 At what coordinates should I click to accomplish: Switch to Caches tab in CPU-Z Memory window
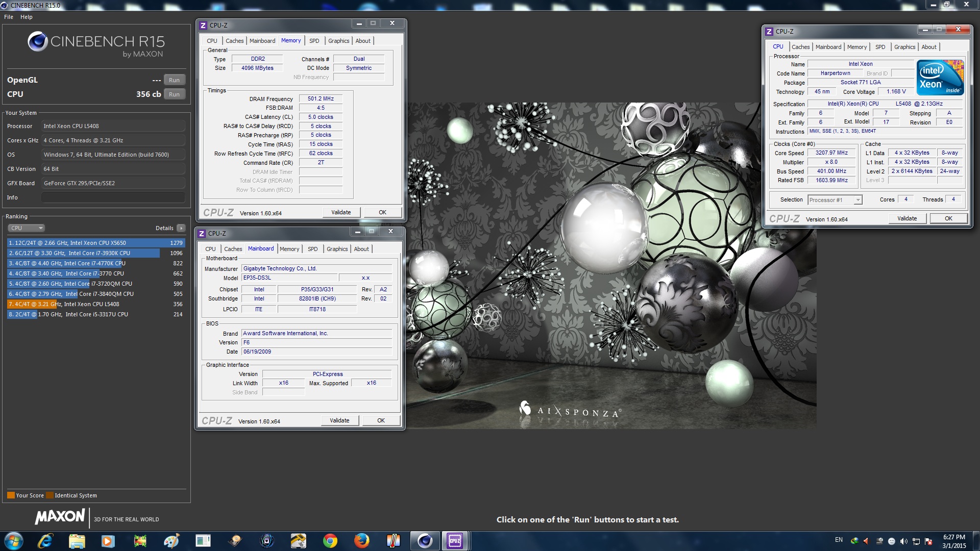(235, 41)
